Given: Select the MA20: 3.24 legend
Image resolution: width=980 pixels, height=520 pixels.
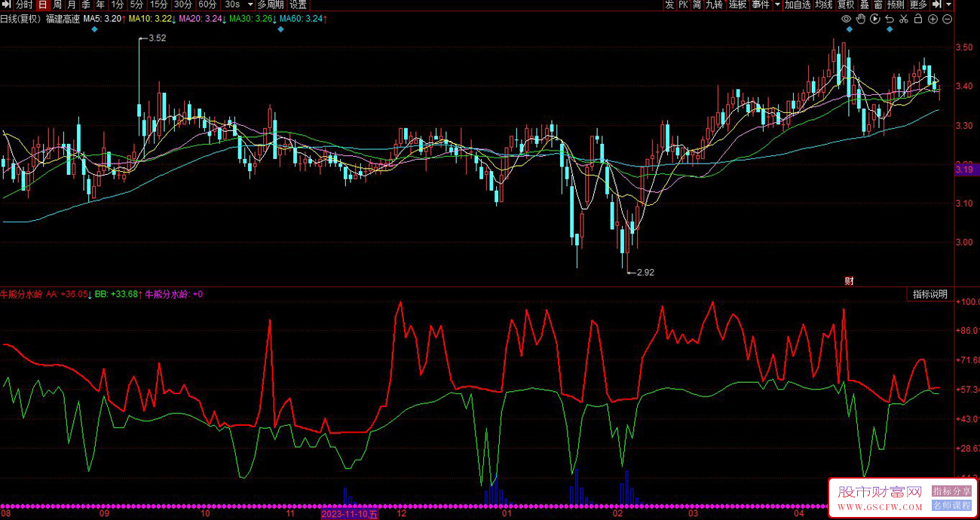Looking at the screenshot, I should click(x=202, y=19).
